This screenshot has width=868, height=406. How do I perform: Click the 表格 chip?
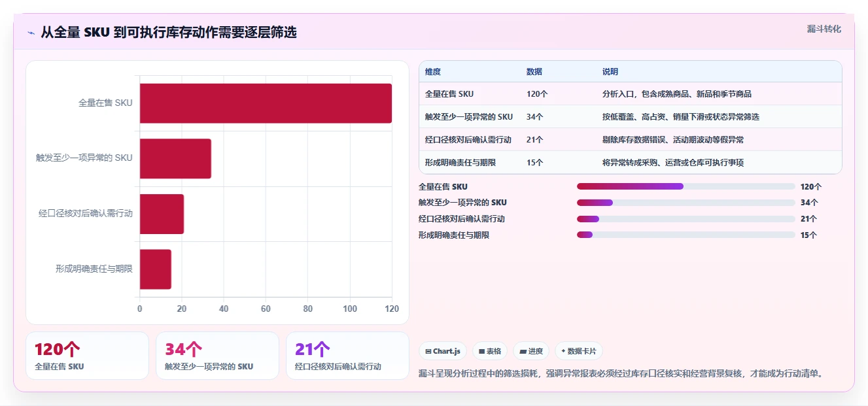490,351
